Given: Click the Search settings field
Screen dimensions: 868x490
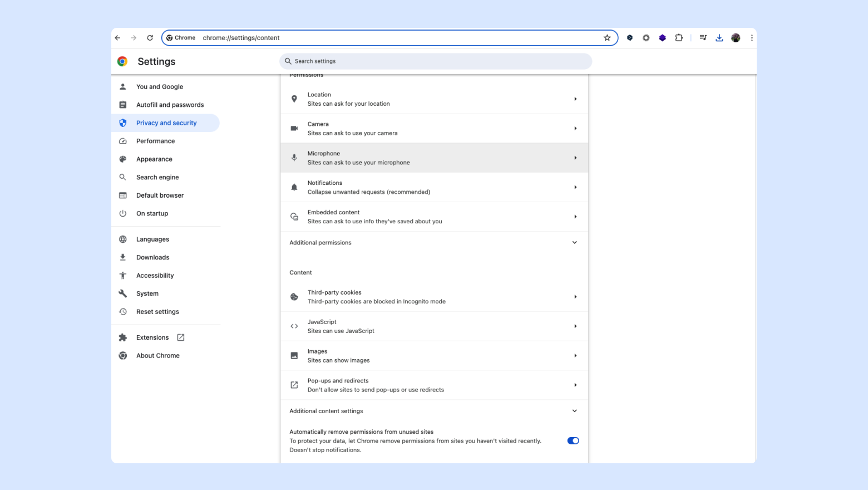Looking at the screenshot, I should (x=435, y=61).
